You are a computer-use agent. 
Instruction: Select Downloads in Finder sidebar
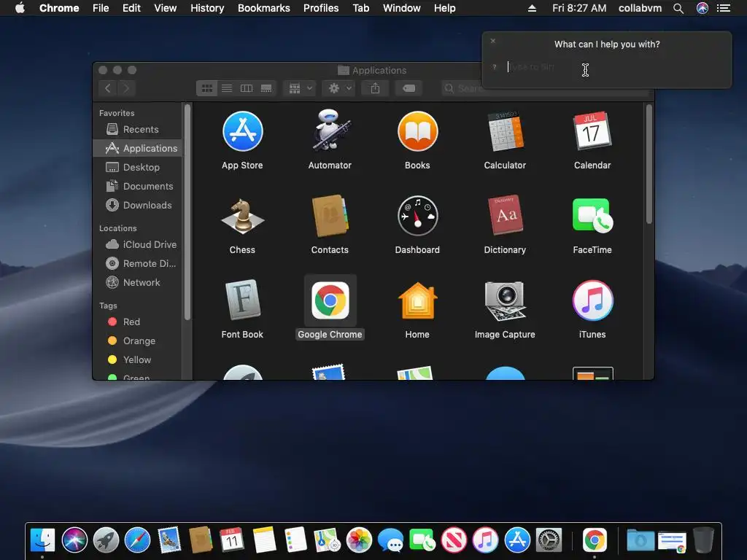click(x=137, y=205)
